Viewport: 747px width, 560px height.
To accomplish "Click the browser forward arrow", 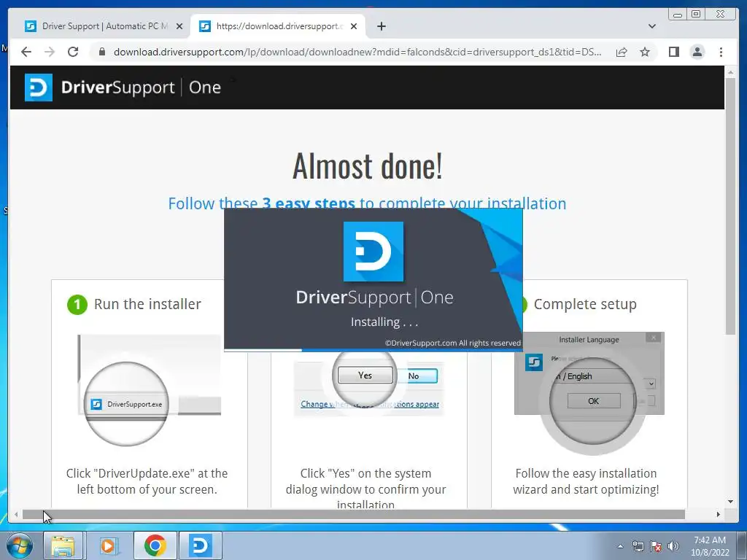I will coord(50,52).
